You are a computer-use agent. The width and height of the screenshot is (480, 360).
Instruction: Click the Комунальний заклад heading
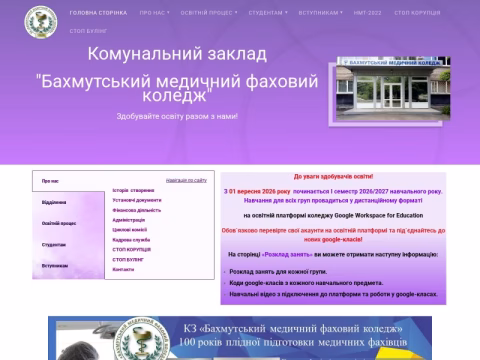[x=177, y=54]
